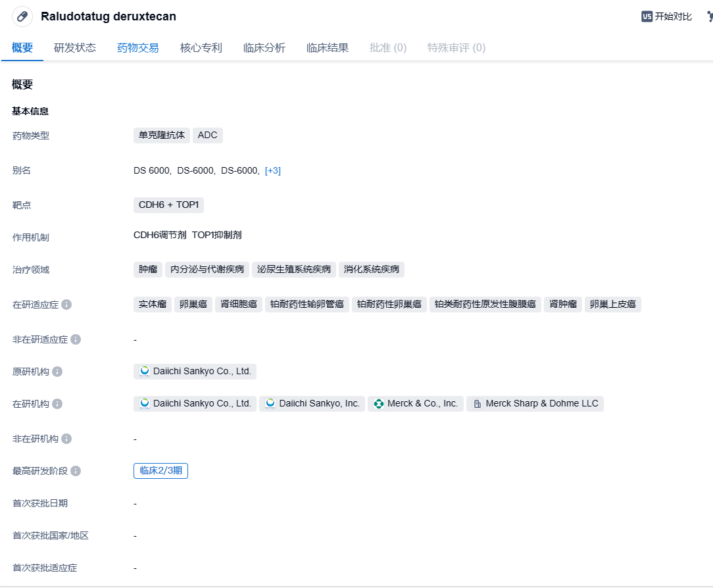Click the pill drug icon beside title

[22, 16]
